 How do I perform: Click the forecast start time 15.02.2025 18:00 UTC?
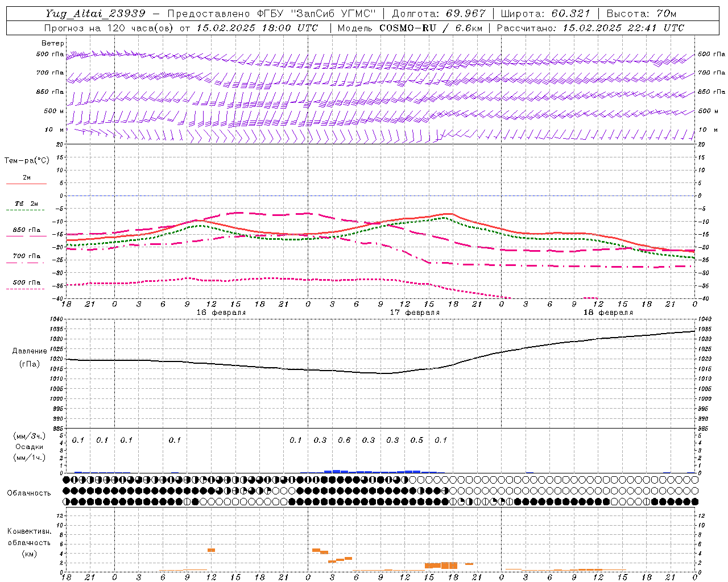coord(257,28)
